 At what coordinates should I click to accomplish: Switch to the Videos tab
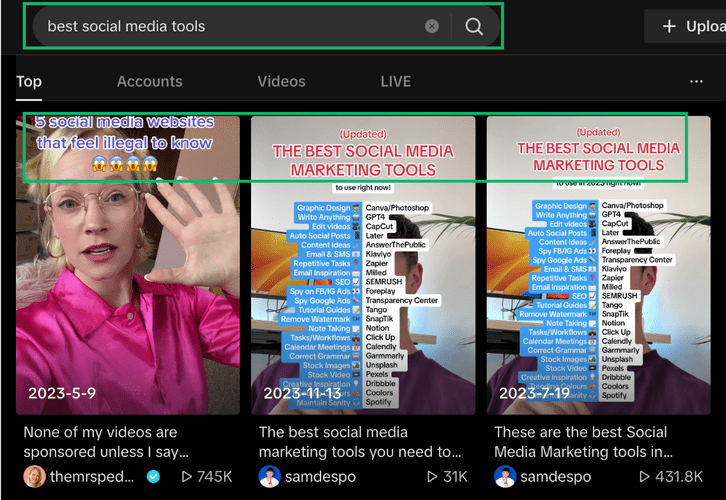(x=282, y=81)
